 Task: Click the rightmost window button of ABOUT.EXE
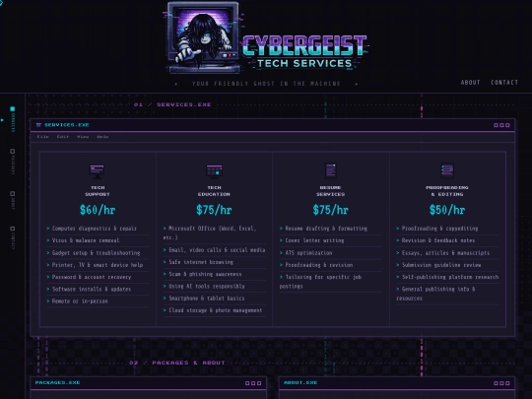[507, 383]
